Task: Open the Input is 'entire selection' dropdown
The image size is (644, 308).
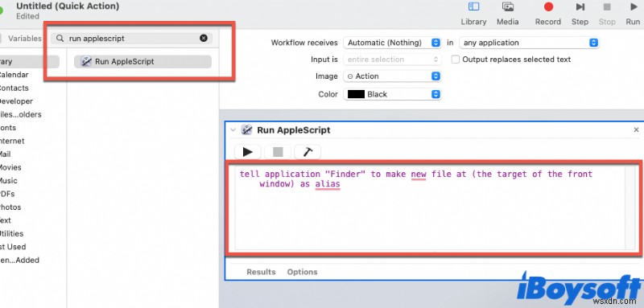Action: click(x=392, y=60)
